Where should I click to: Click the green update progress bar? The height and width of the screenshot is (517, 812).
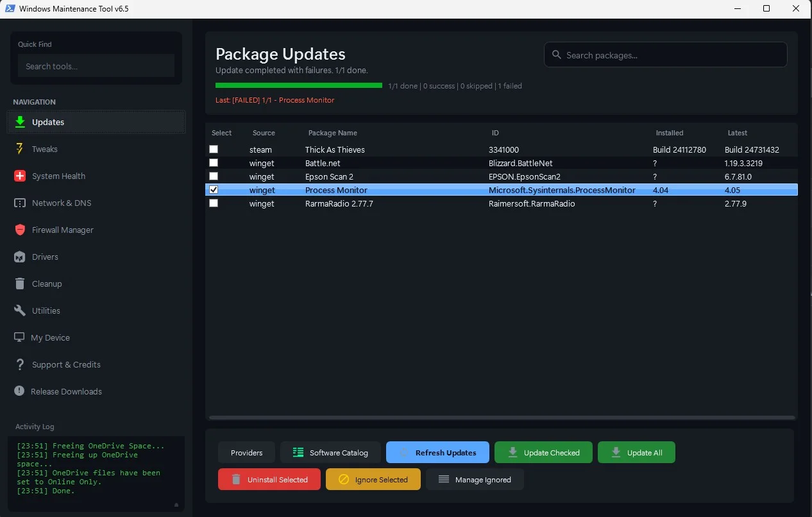tap(299, 85)
